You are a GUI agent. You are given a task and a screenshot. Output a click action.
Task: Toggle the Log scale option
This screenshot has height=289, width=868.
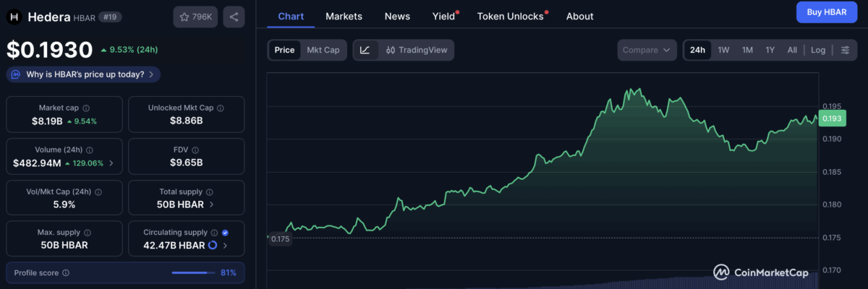(817, 50)
